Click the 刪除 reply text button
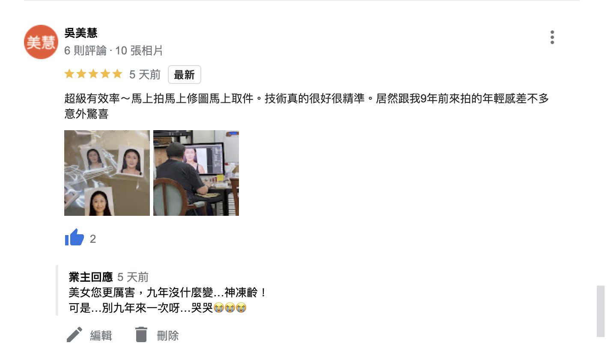608x364 pixels. coord(168,335)
